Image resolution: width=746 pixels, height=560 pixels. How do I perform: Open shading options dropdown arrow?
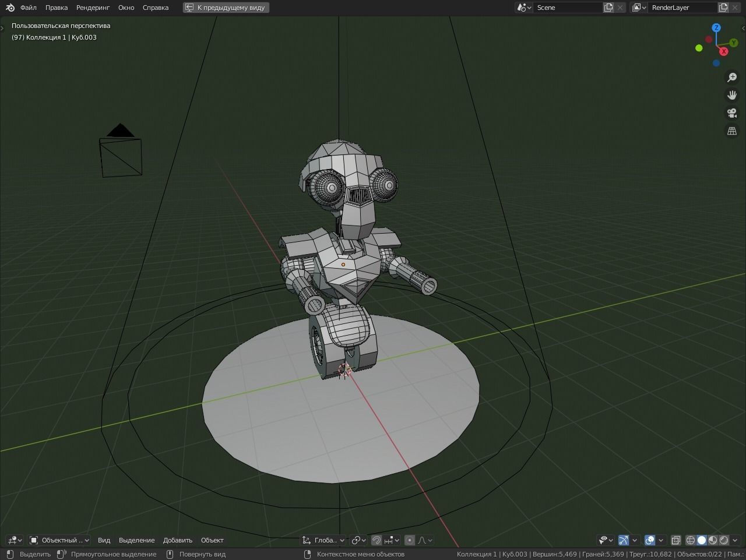(x=735, y=540)
